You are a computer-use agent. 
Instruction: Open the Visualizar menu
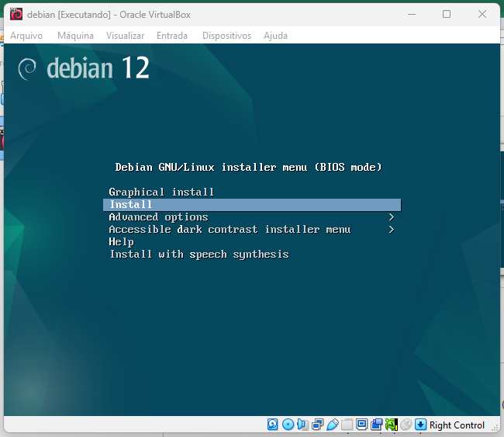(125, 36)
